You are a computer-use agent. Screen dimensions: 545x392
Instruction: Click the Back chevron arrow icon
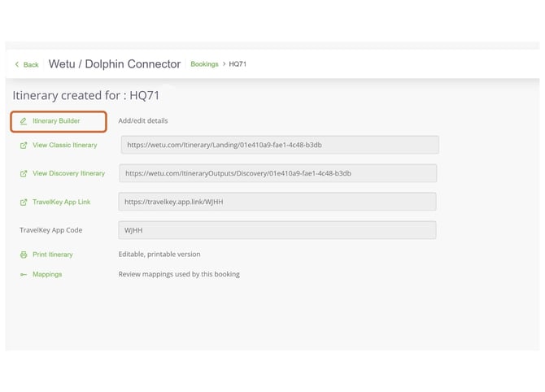click(17, 64)
